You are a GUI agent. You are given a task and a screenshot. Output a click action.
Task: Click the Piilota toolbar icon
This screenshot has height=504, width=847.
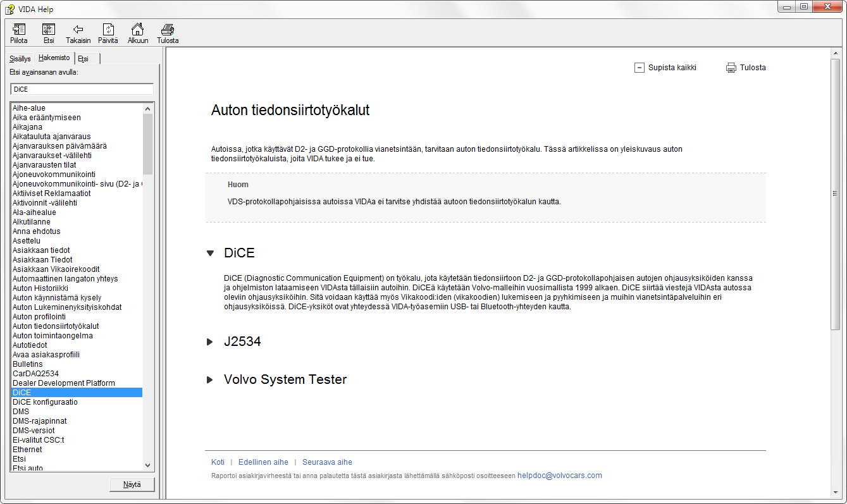[19, 29]
